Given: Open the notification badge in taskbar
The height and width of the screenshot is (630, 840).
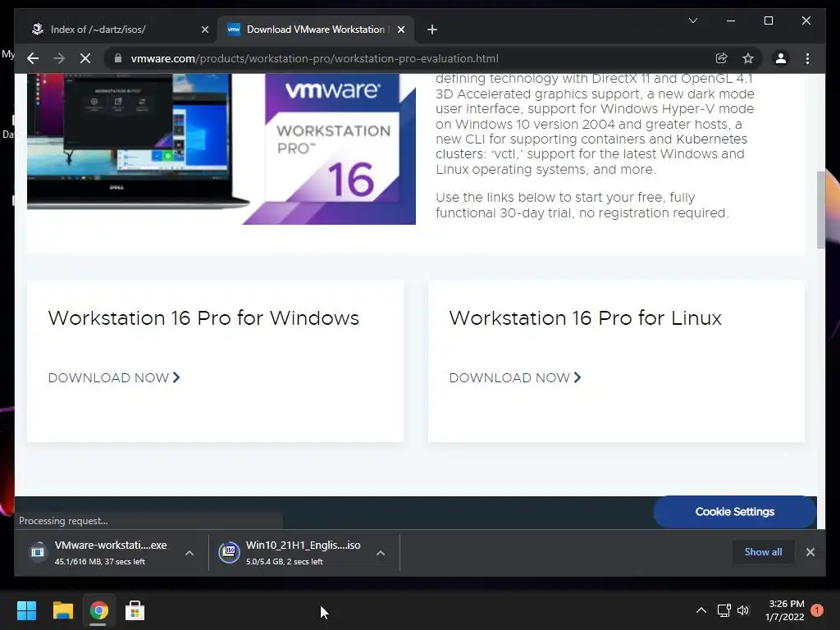Looking at the screenshot, I should (x=817, y=610).
